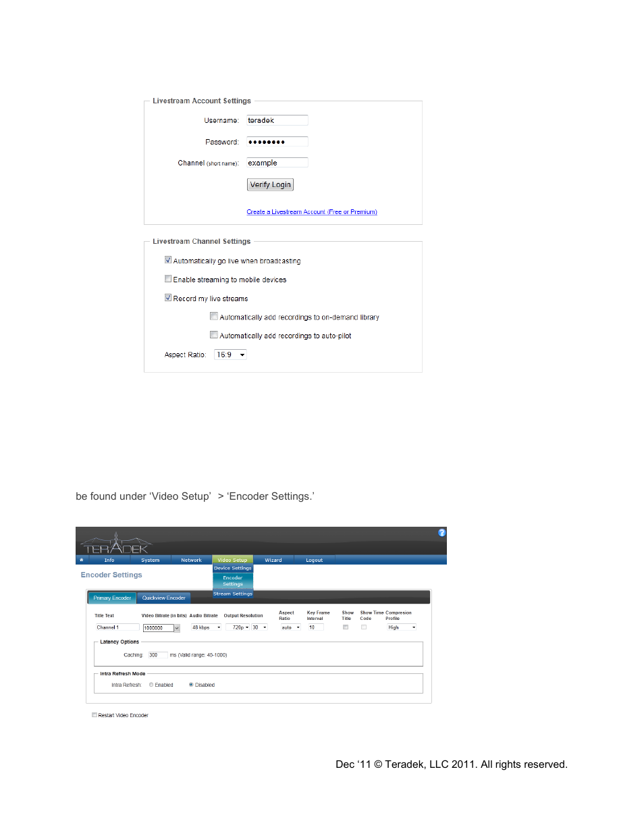Click the Caching value field

pyautogui.click(x=158, y=655)
